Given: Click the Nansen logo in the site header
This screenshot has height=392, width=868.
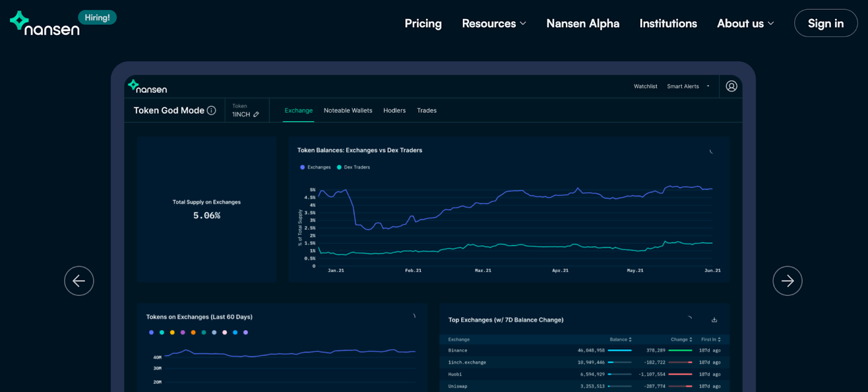Looking at the screenshot, I should click(x=44, y=24).
